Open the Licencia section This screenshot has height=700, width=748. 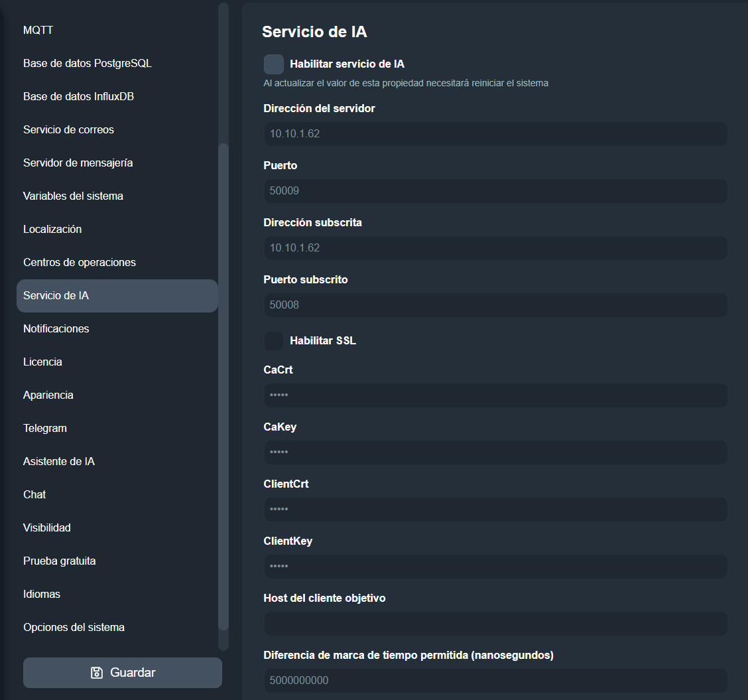click(42, 362)
